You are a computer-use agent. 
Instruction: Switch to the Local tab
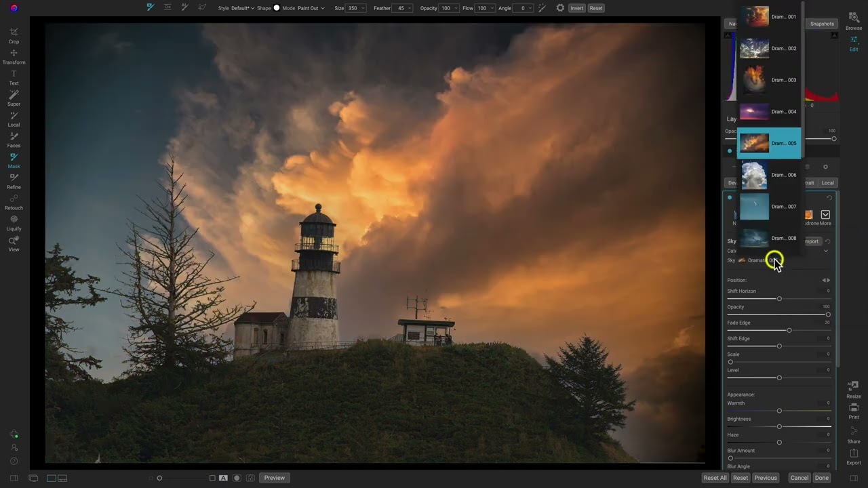[827, 183]
